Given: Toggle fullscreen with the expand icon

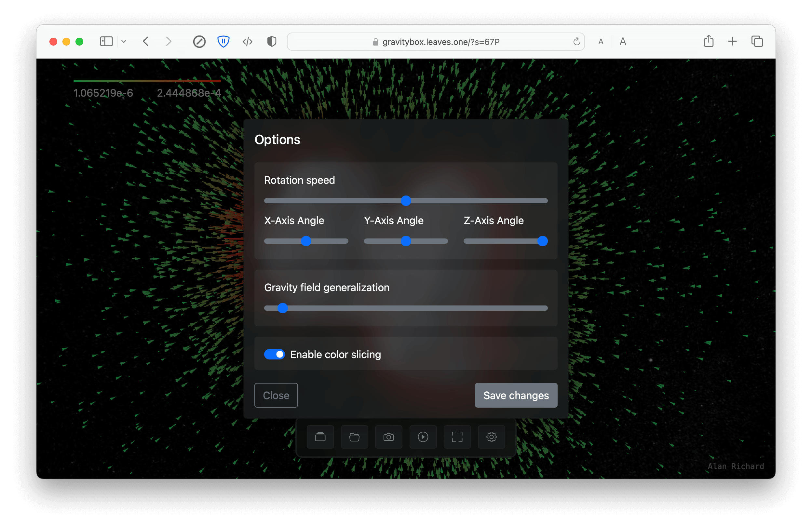Looking at the screenshot, I should (457, 437).
